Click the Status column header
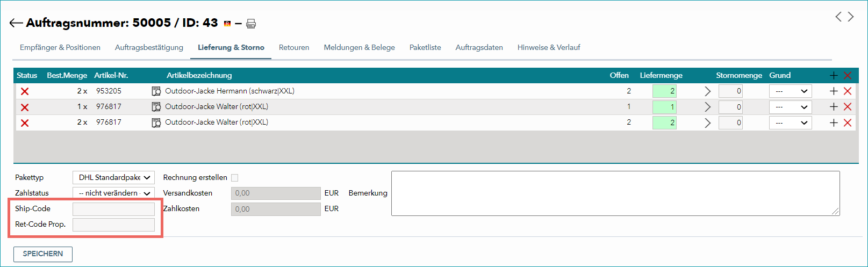Screen dimensions: 868x267 pos(27,76)
